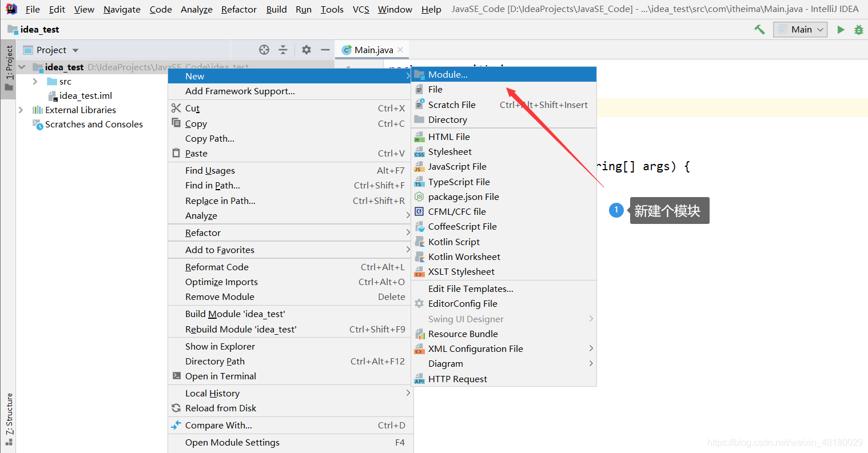Click the Open in Terminal icon
This screenshot has width=868, height=453.
[176, 376]
